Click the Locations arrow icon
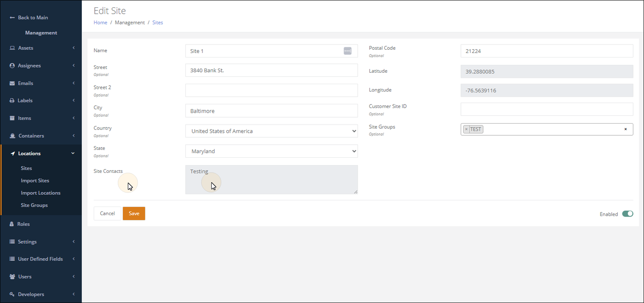The width and height of the screenshot is (644, 303). tap(12, 154)
